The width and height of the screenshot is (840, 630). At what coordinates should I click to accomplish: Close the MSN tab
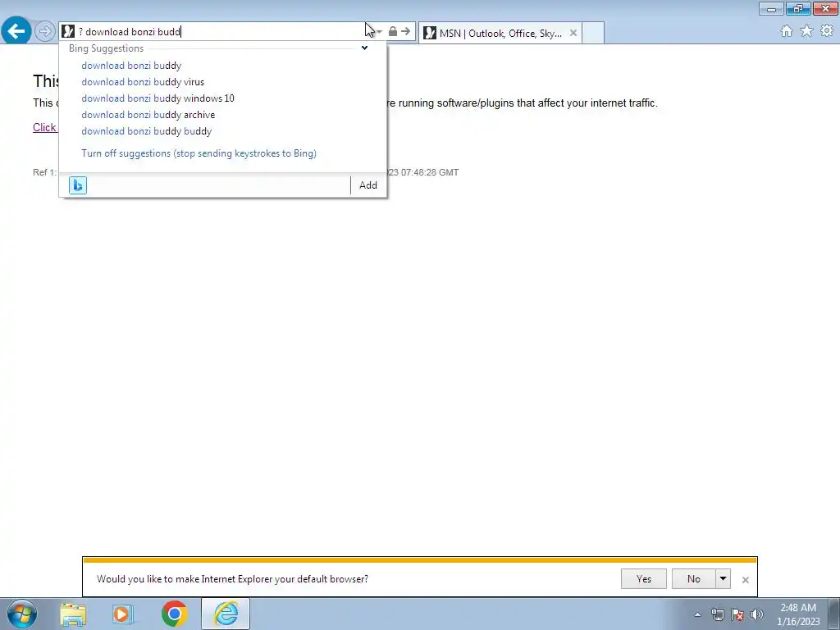573,33
